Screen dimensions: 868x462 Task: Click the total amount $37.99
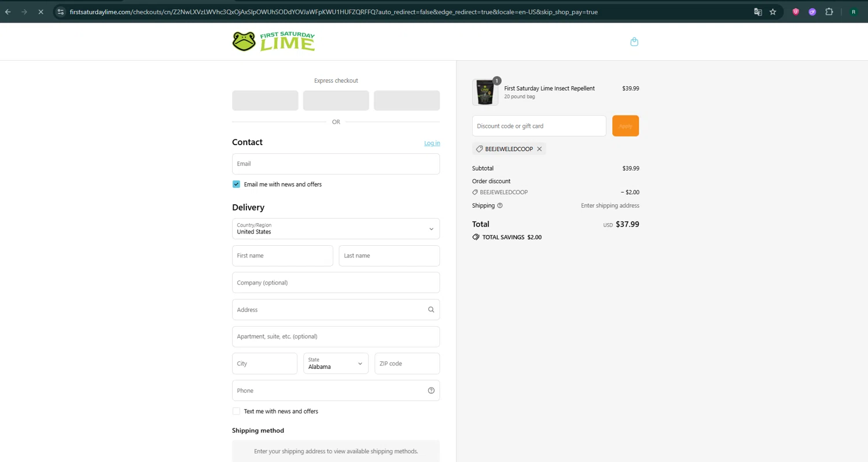tap(627, 224)
